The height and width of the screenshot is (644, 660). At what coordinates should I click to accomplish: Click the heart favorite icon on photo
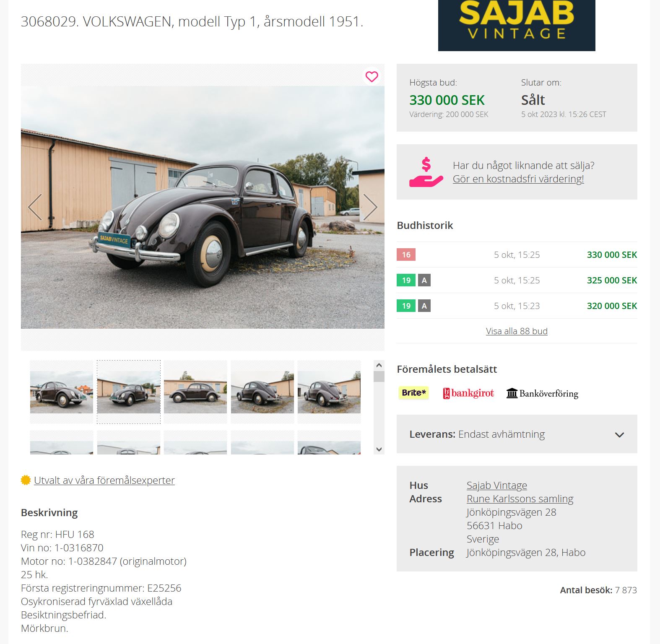click(372, 76)
